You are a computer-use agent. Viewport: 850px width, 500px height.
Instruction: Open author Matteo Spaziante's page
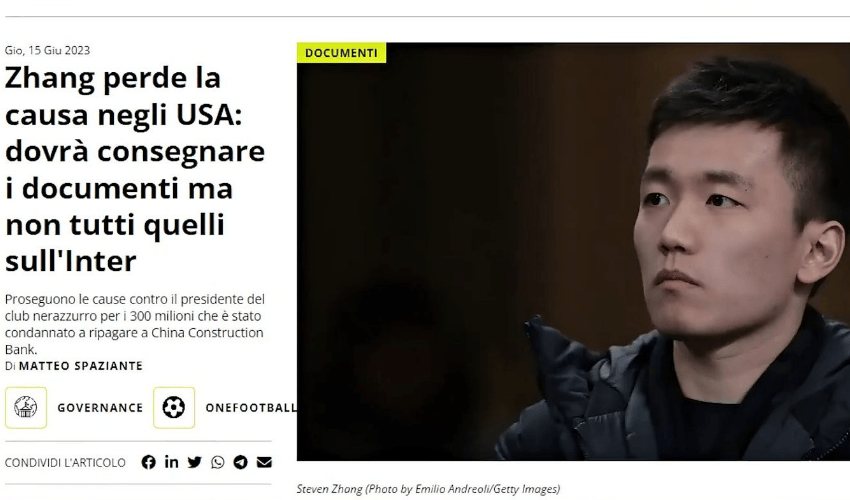click(x=81, y=366)
